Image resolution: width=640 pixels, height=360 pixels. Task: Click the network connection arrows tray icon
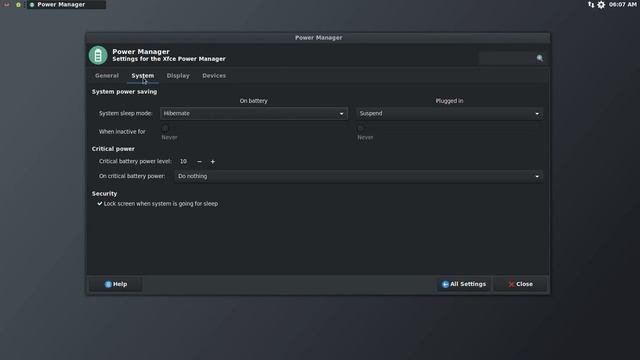(591, 4)
